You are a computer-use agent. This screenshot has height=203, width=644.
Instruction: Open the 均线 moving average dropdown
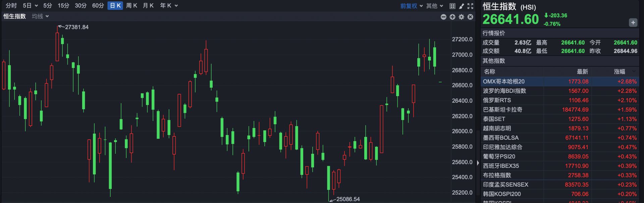[40, 16]
